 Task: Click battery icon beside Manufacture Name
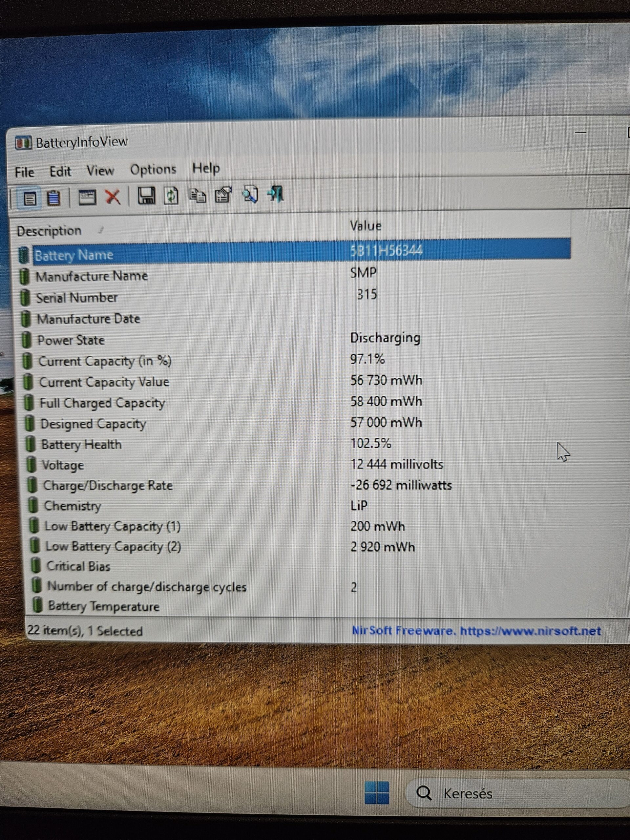pyautogui.click(x=24, y=277)
